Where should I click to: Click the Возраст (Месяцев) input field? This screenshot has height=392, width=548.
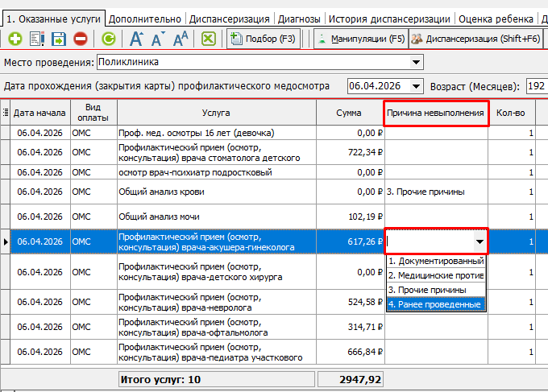point(535,86)
